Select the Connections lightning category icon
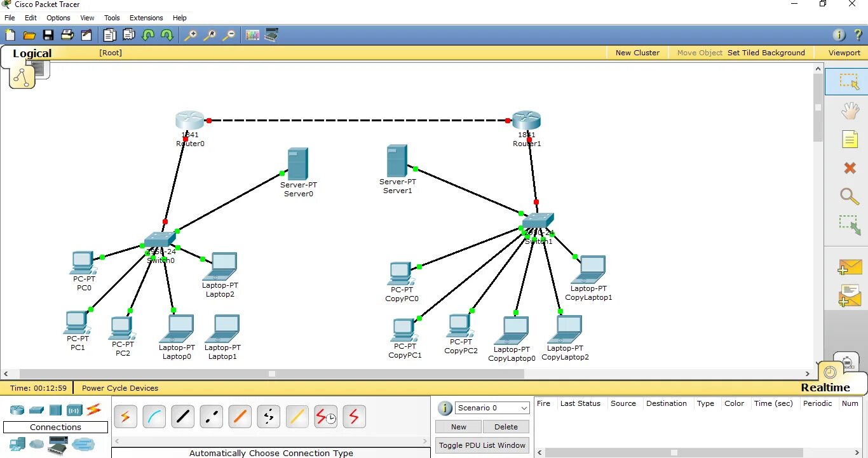Screen dimensions: 868x458 (94, 410)
